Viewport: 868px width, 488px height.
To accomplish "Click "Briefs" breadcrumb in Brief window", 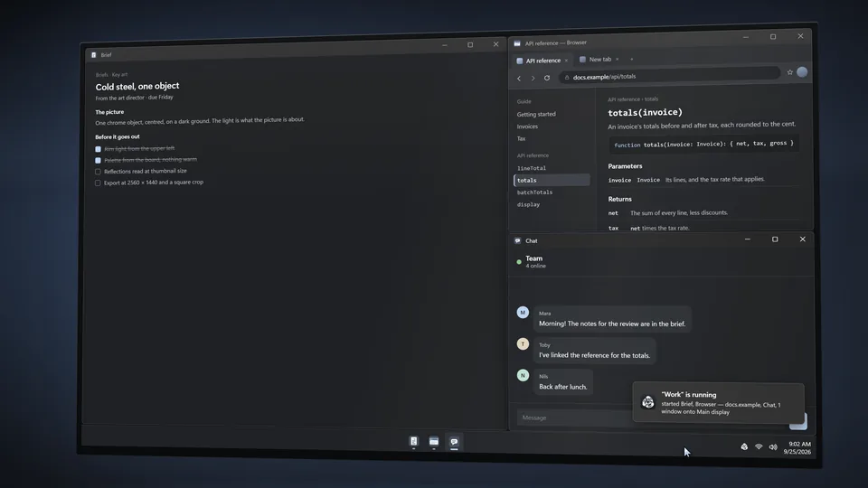I will [x=101, y=75].
